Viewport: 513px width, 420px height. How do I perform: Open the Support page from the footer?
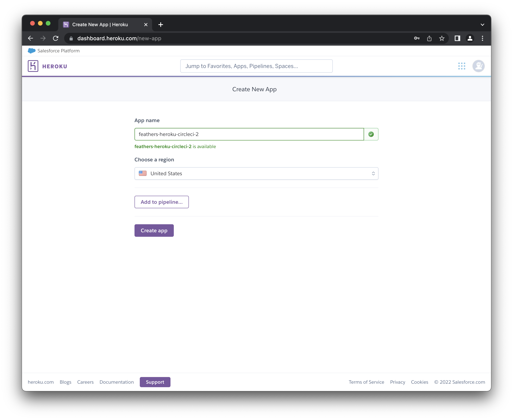(x=155, y=382)
